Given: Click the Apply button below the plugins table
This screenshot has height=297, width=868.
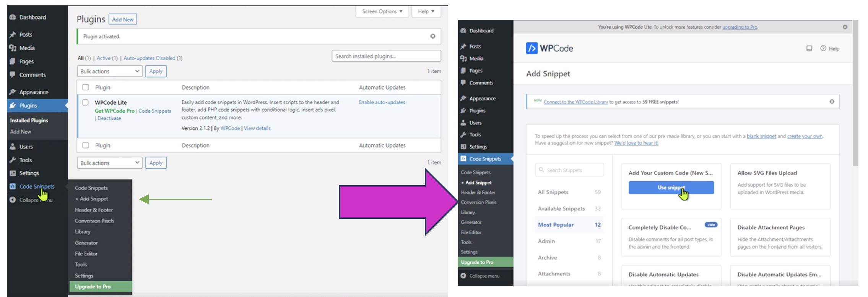Looking at the screenshot, I should click(x=156, y=163).
